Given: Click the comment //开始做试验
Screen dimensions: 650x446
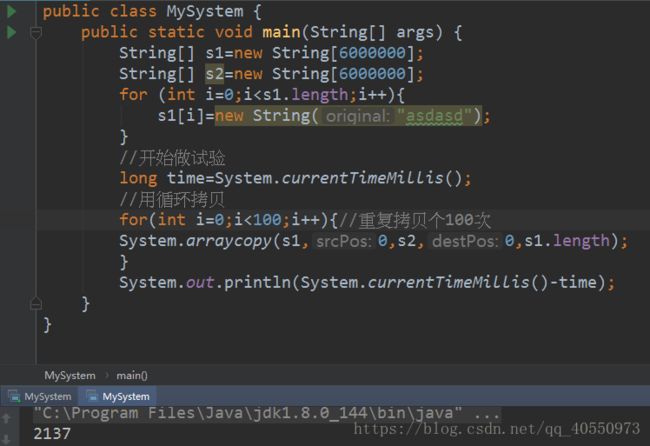Looking at the screenshot, I should (x=172, y=158).
